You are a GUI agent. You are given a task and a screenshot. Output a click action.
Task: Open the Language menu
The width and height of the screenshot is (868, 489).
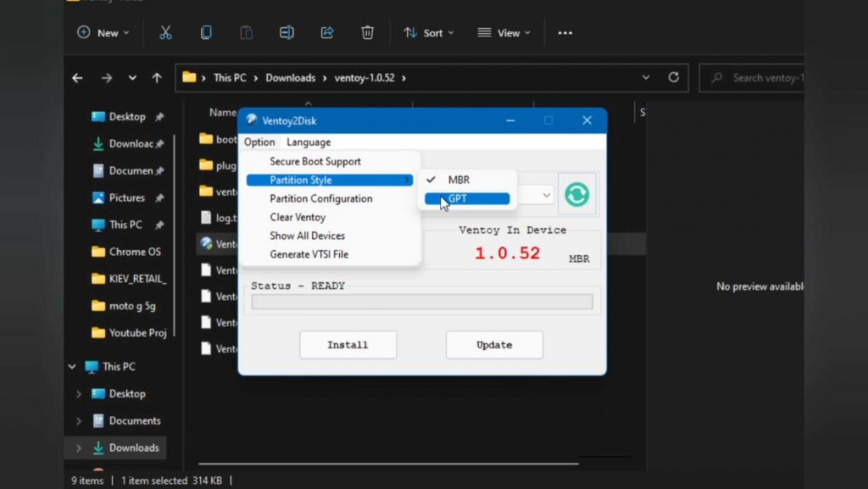click(x=308, y=142)
